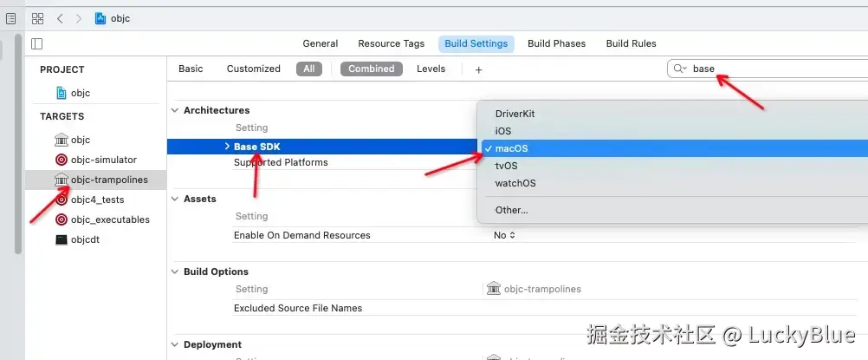The image size is (868, 360).
Task: Hide the targets sidebar panel icon
Action: tap(37, 43)
